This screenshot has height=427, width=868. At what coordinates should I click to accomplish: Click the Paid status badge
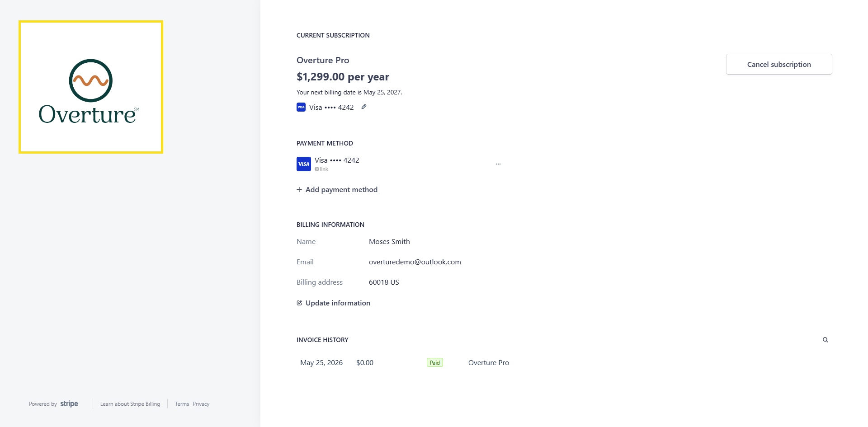435,363
